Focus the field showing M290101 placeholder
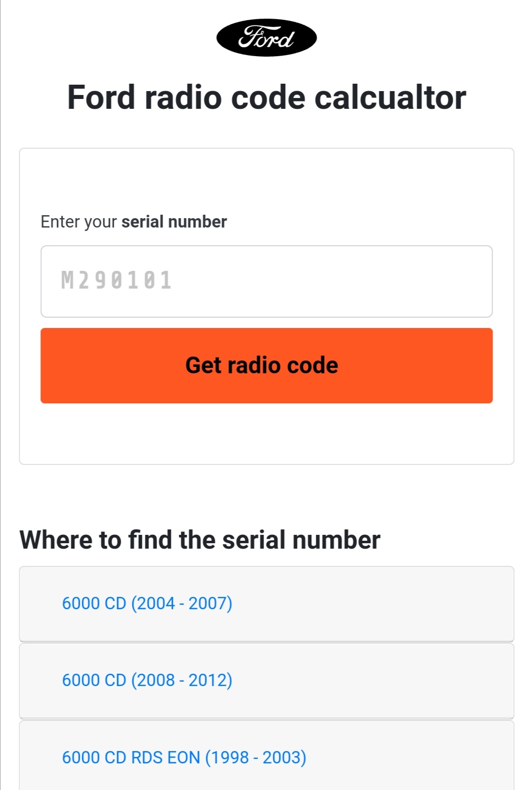 tap(266, 281)
